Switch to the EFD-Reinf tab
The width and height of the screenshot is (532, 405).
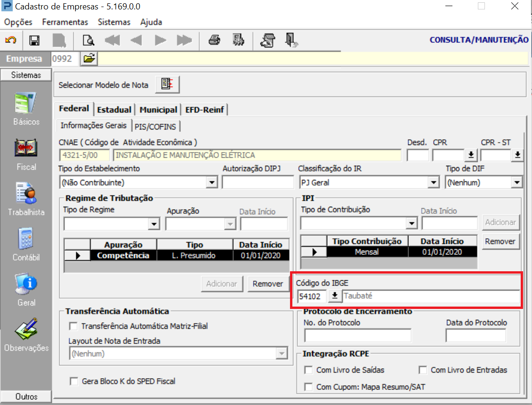coord(205,110)
